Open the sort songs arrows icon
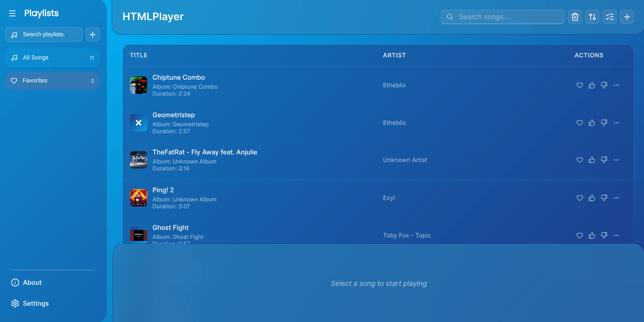Viewport: 644px width, 322px height. coord(592,17)
